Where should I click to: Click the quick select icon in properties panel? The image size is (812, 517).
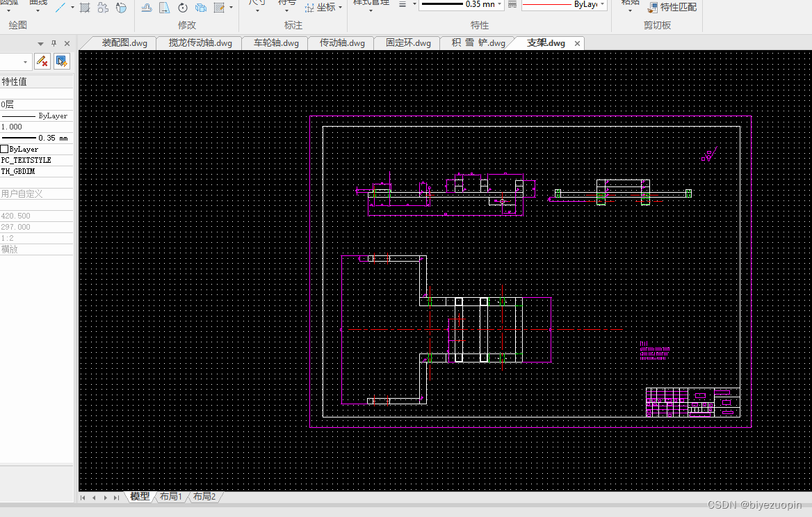pos(62,61)
